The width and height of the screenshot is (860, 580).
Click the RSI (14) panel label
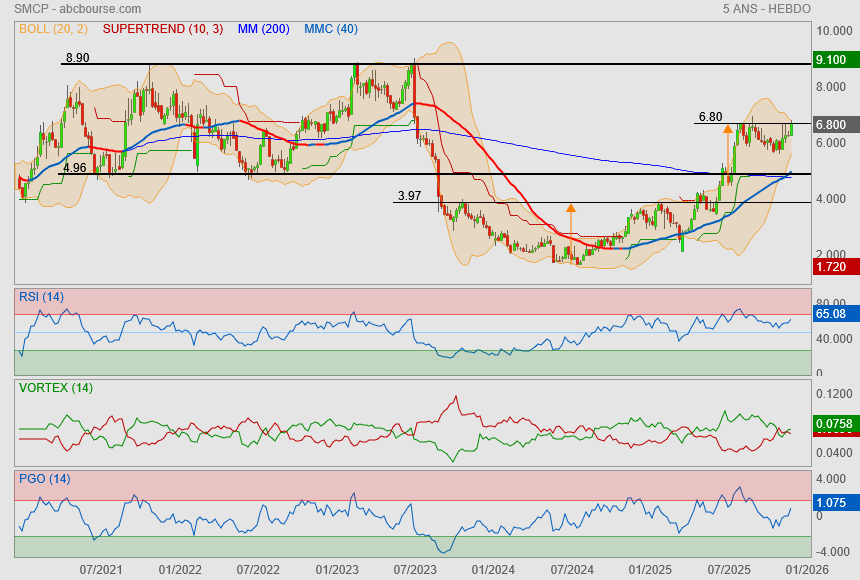click(x=41, y=296)
